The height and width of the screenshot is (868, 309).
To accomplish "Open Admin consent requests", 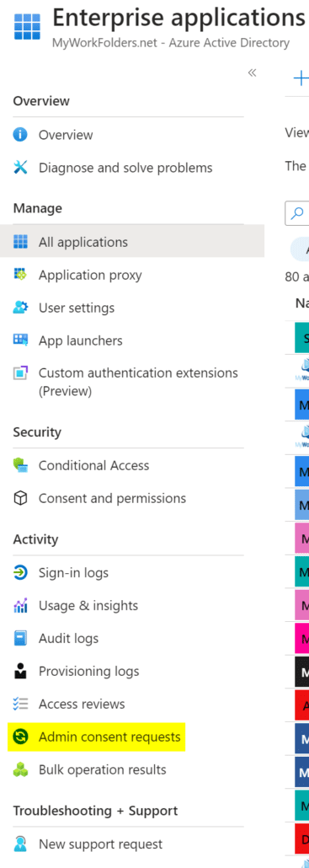I will 109,737.
